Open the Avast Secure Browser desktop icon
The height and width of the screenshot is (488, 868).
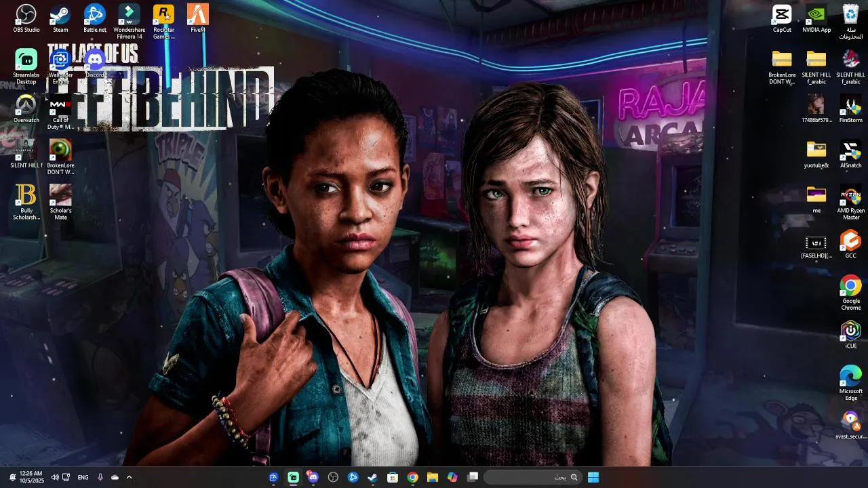tap(851, 425)
